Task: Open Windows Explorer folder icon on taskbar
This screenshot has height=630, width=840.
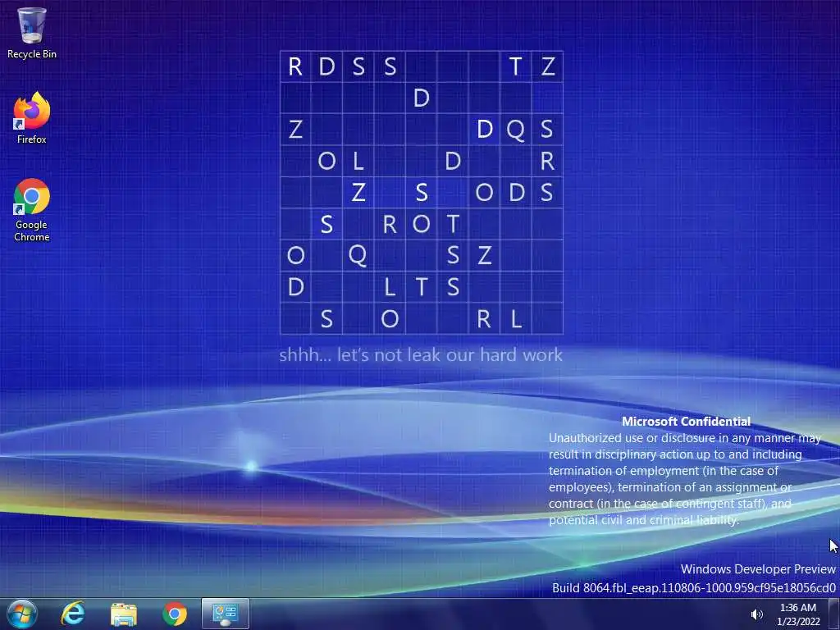Action: coord(124,614)
